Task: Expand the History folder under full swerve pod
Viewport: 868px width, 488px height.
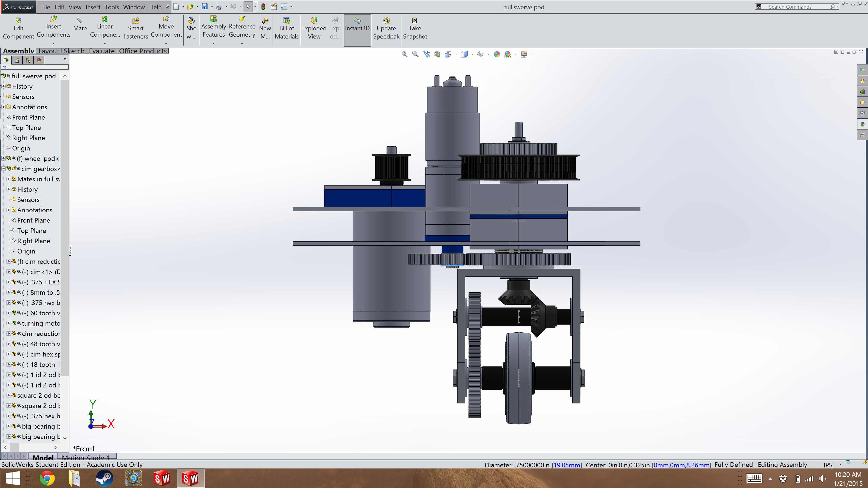Action: pos(3,86)
